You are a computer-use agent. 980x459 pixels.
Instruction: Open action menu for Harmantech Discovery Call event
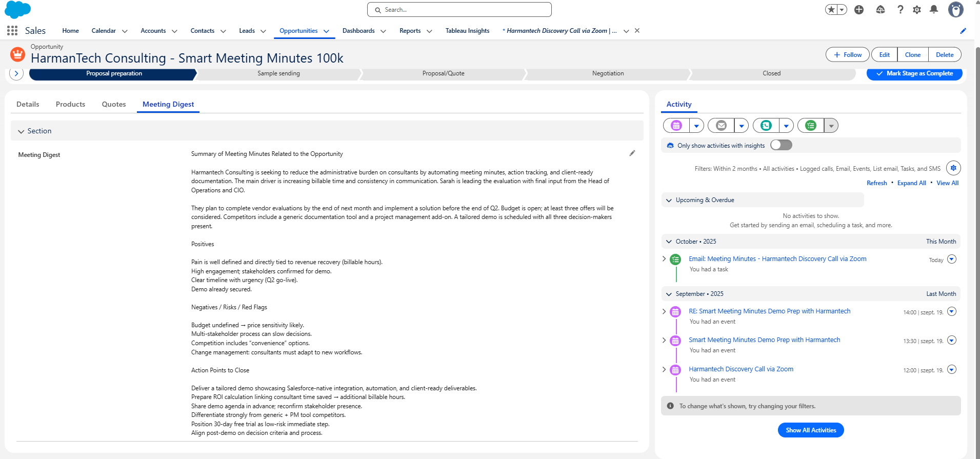(x=952, y=369)
